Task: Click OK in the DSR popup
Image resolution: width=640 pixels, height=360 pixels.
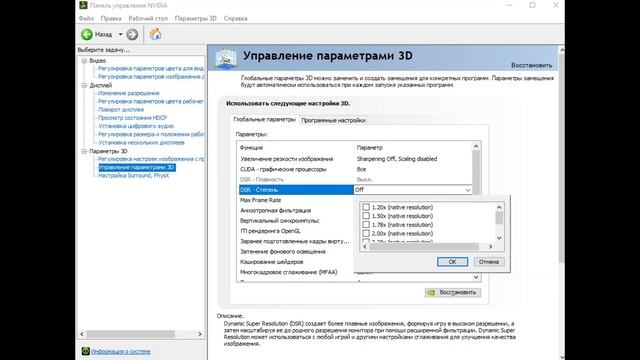Action: coord(452,262)
